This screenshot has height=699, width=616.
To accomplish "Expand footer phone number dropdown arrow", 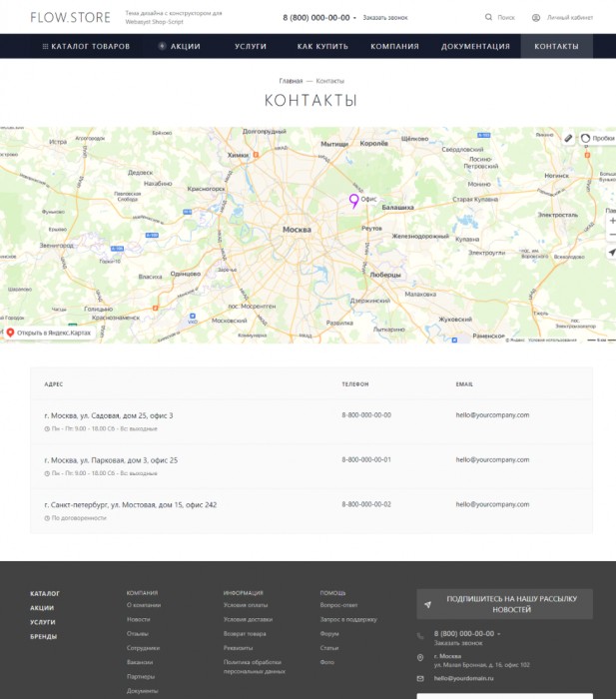I will click(x=499, y=634).
